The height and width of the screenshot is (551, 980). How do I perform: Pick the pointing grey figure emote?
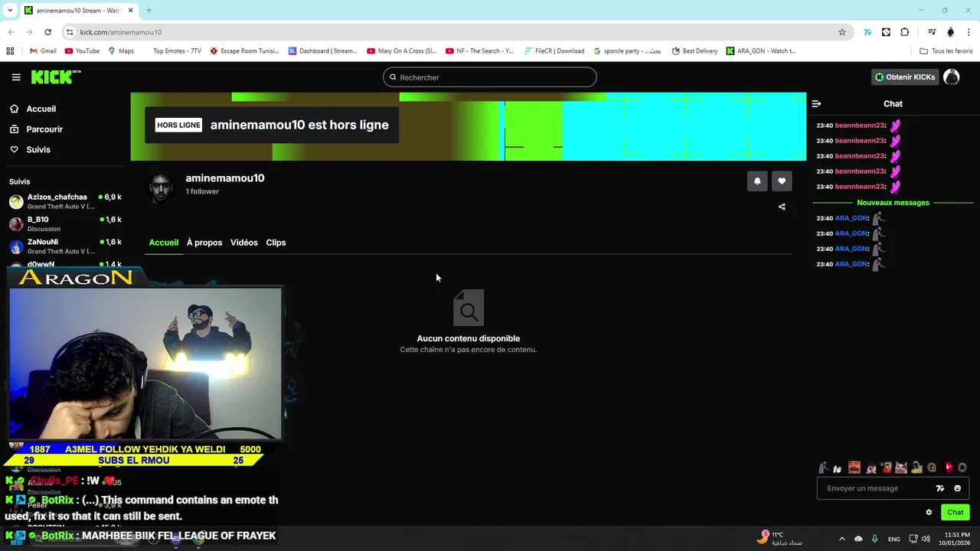(824, 468)
